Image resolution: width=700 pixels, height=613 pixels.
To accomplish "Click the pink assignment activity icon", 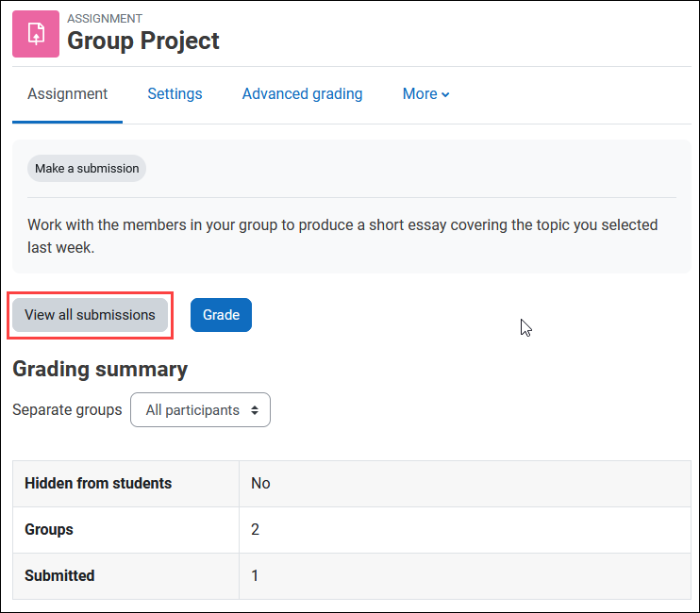I will (36, 34).
